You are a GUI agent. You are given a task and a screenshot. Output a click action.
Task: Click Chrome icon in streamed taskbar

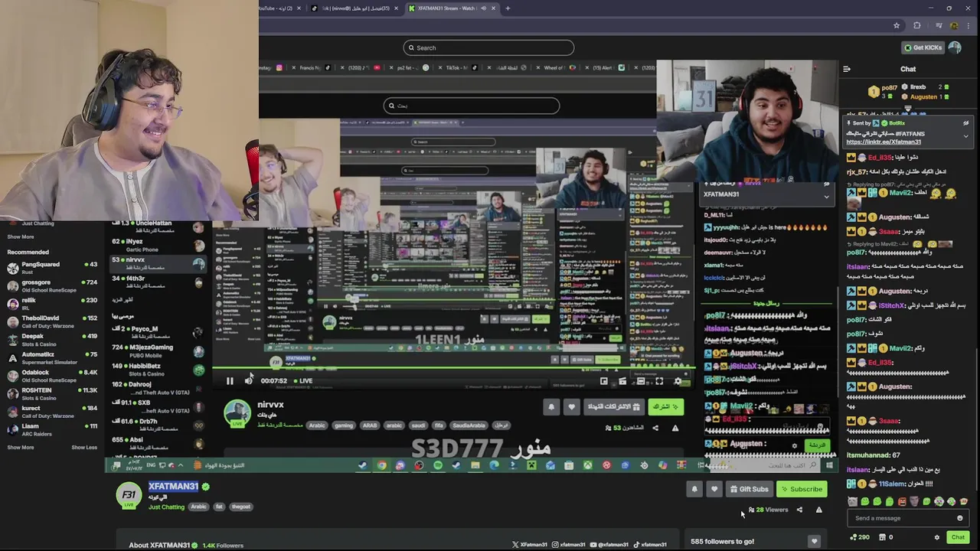[381, 465]
